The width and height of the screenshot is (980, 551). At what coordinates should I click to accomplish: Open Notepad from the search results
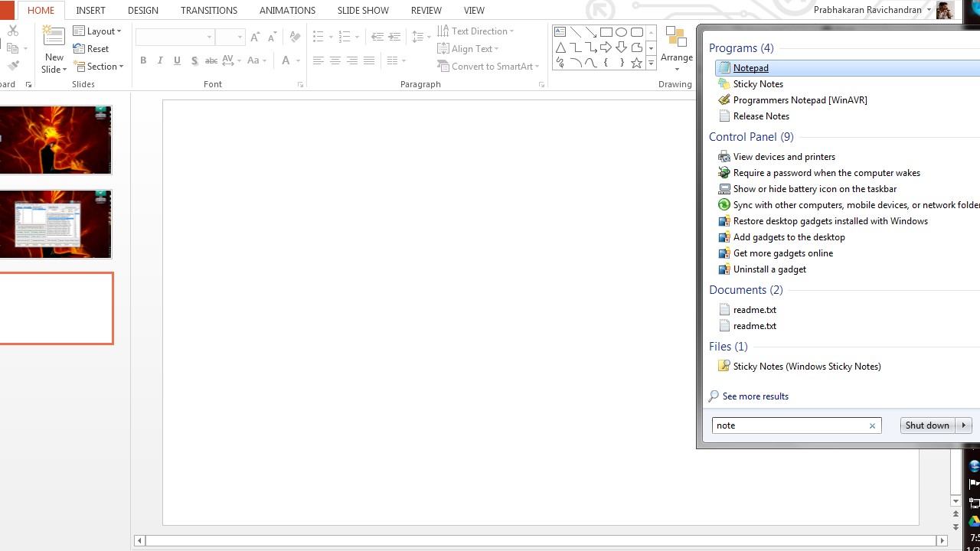750,68
